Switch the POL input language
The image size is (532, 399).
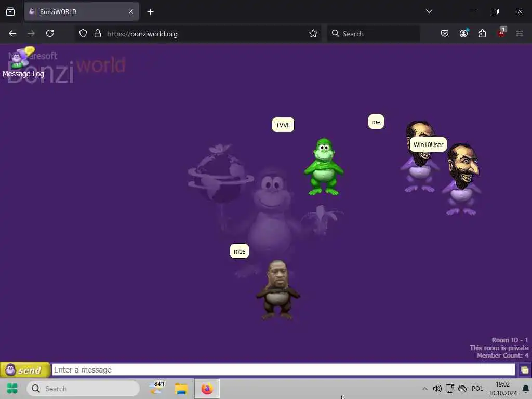[x=477, y=389]
